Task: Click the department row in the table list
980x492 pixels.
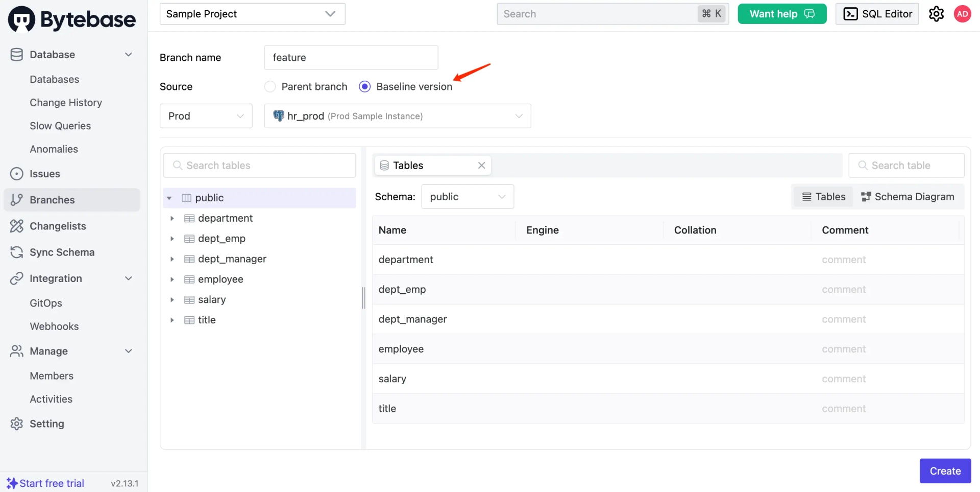Action: tap(668, 260)
